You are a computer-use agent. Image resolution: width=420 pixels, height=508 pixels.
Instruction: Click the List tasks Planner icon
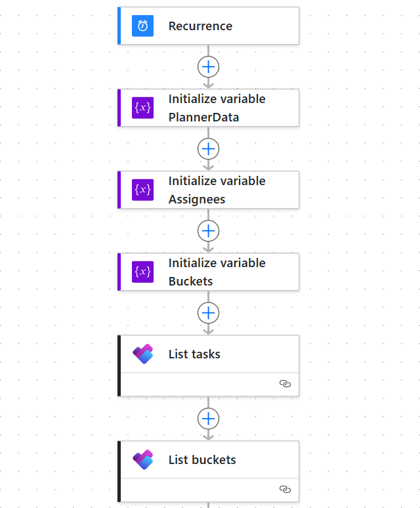click(142, 354)
